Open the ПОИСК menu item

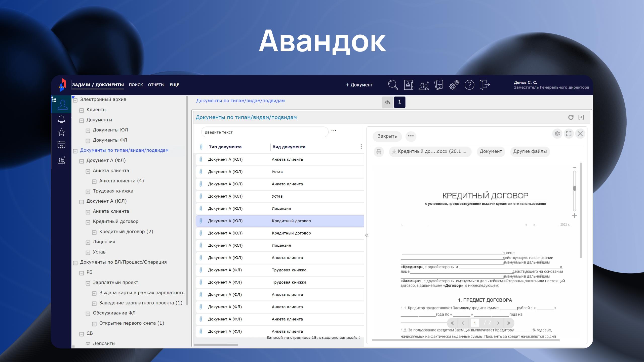[x=136, y=85]
